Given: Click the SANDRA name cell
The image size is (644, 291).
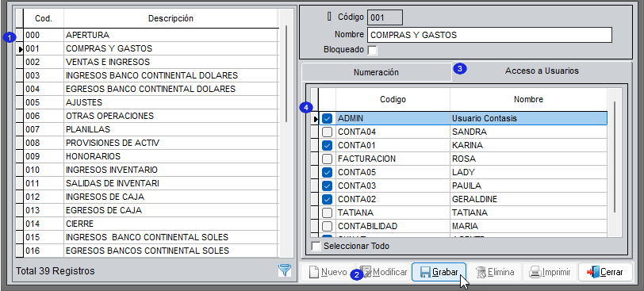Looking at the screenshot, I should (528, 132).
